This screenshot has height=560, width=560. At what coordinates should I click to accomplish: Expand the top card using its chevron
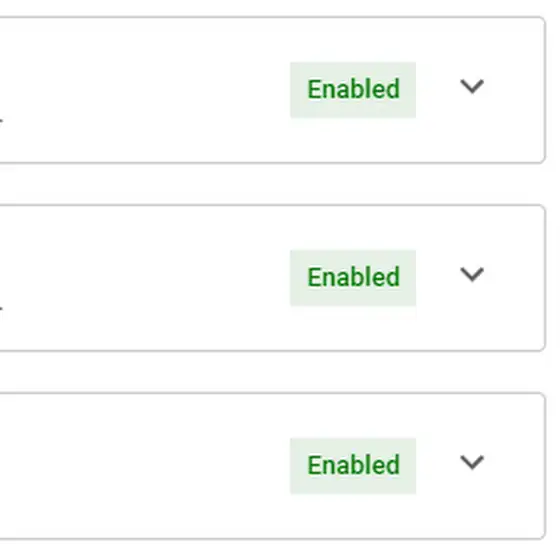click(x=472, y=87)
